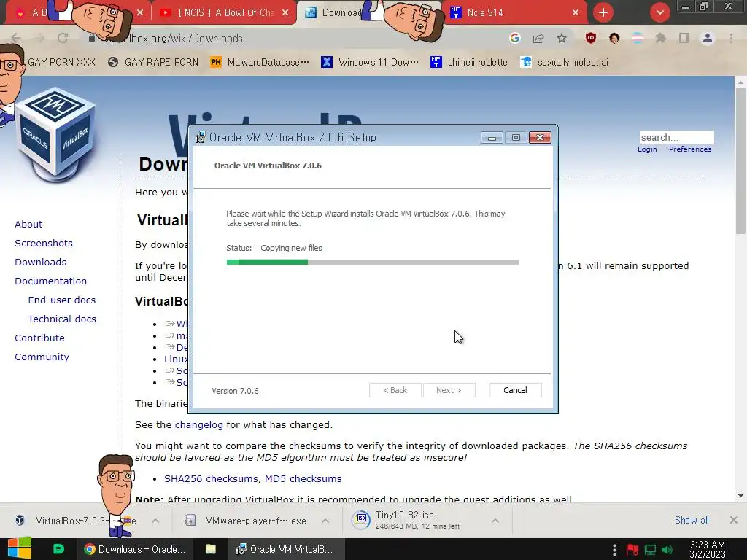The height and width of the screenshot is (560, 747).
Task: Open the tab search dropdown arrow
Action: pos(659,12)
